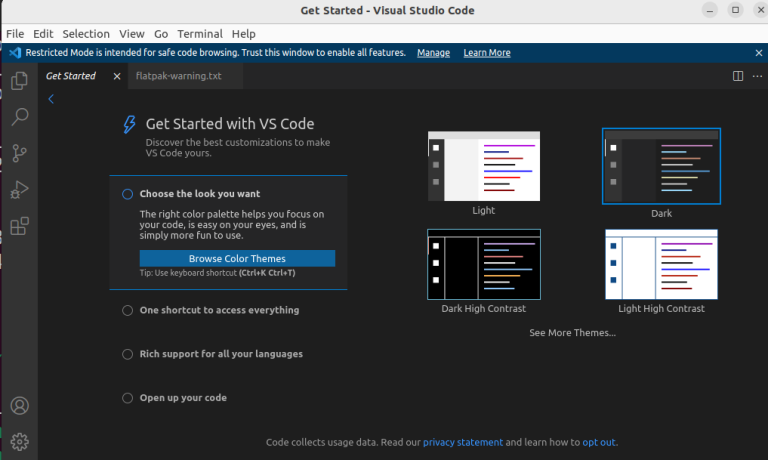
Task: Open the Selection menu
Action: pos(86,34)
